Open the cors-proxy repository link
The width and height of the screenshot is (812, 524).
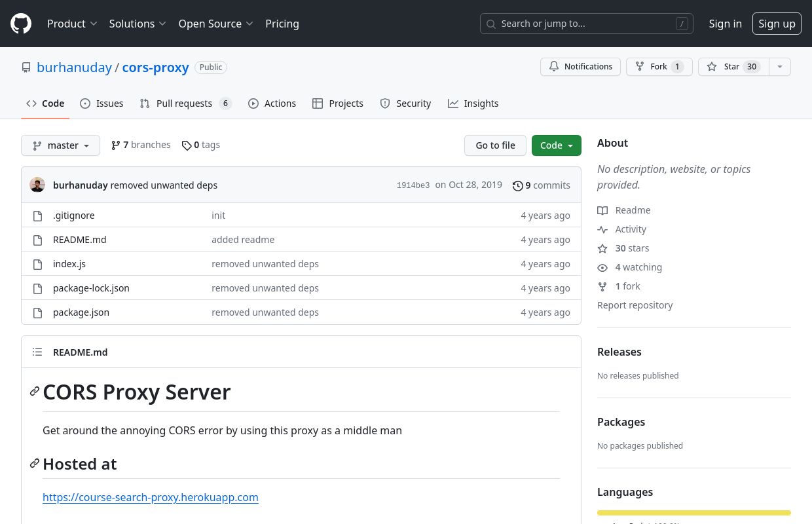click(x=155, y=67)
